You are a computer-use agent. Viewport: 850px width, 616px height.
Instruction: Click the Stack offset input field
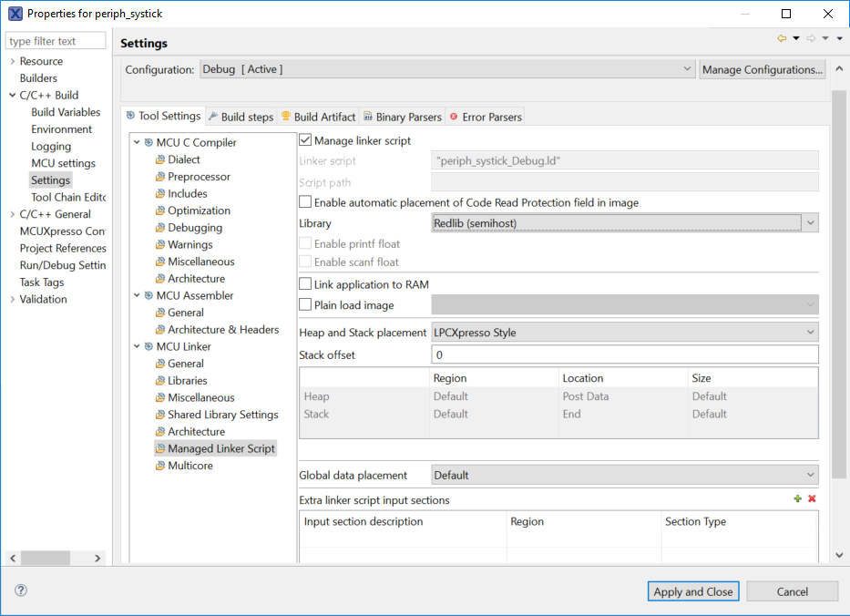[624, 354]
